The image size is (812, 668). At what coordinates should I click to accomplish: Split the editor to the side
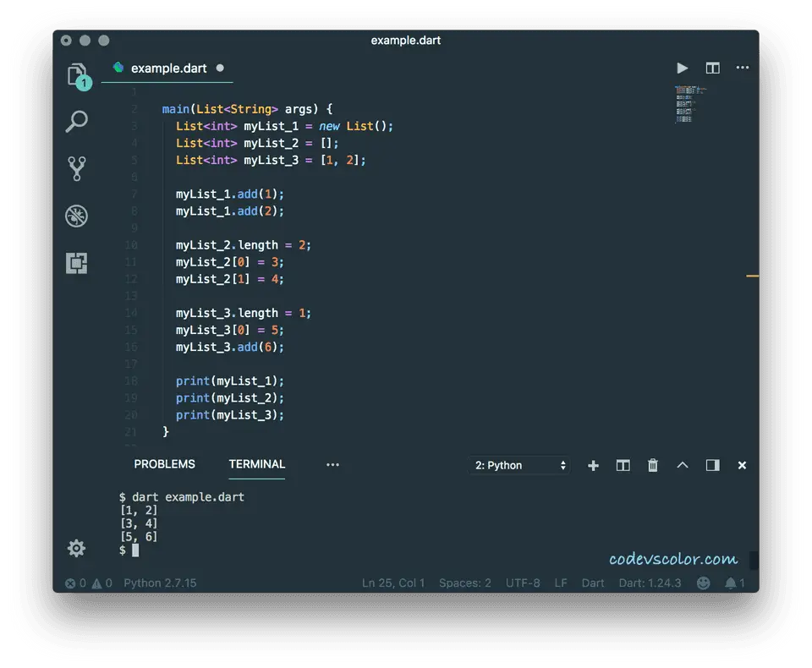coord(712,68)
